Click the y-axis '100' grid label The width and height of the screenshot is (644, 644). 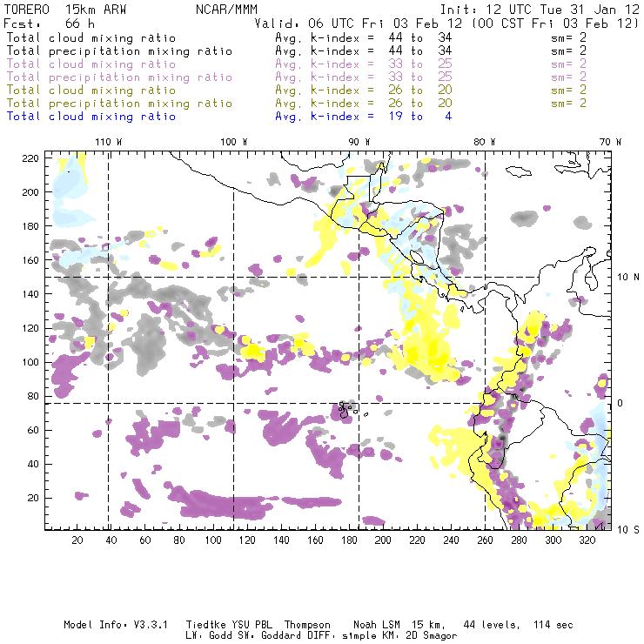pyautogui.click(x=30, y=362)
